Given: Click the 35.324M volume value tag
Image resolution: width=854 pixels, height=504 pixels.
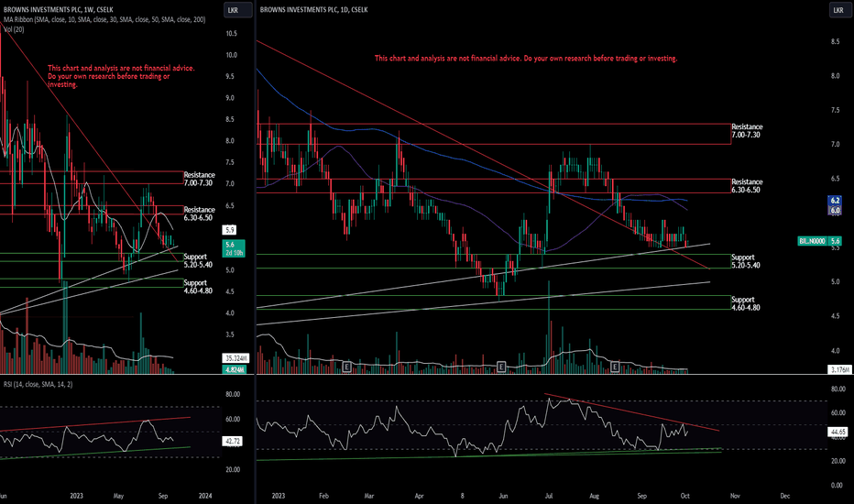Looking at the screenshot, I should 235,358.
